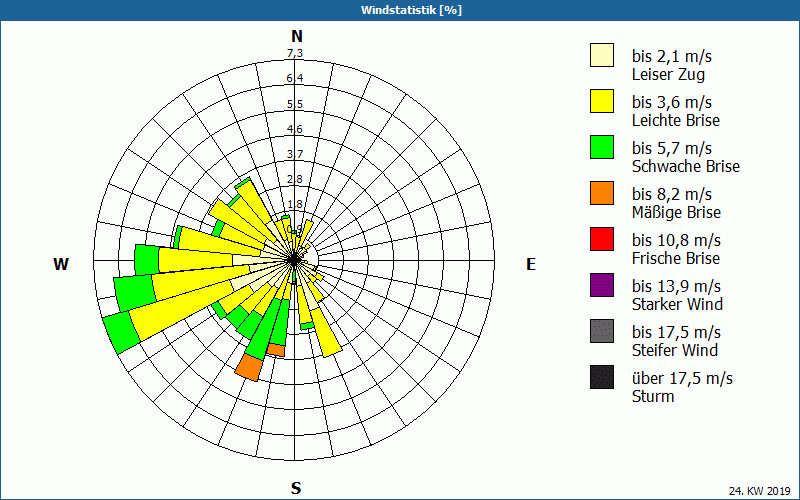Click the 'bis 8,2 m/s' legend label
This screenshot has width=800, height=500.
(x=671, y=194)
